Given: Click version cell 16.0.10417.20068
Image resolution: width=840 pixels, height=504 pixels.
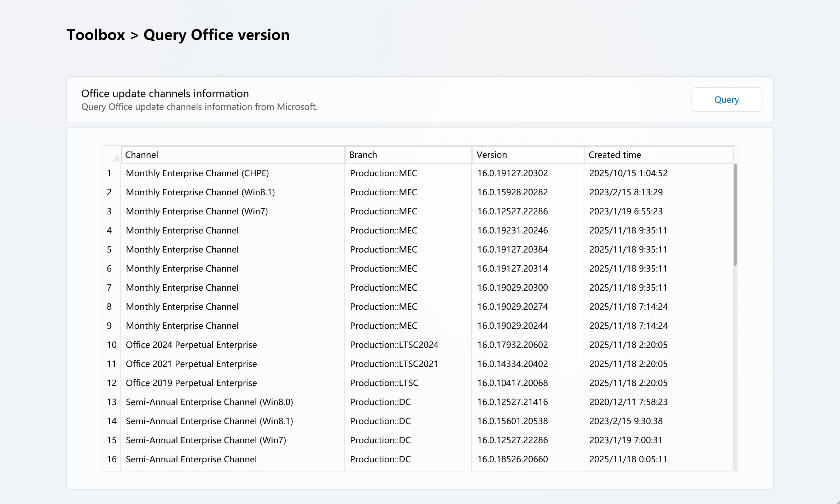Looking at the screenshot, I should (x=512, y=383).
